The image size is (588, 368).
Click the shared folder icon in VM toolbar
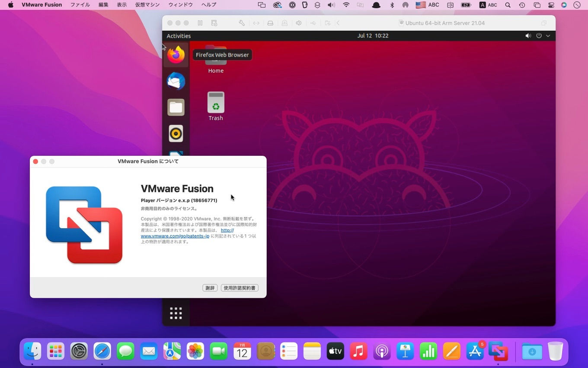point(328,23)
